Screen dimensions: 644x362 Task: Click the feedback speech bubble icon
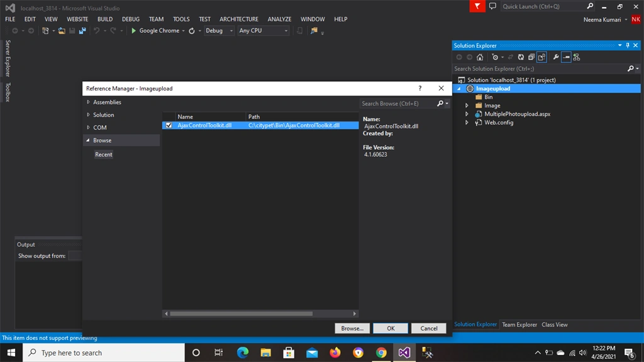[x=492, y=6]
